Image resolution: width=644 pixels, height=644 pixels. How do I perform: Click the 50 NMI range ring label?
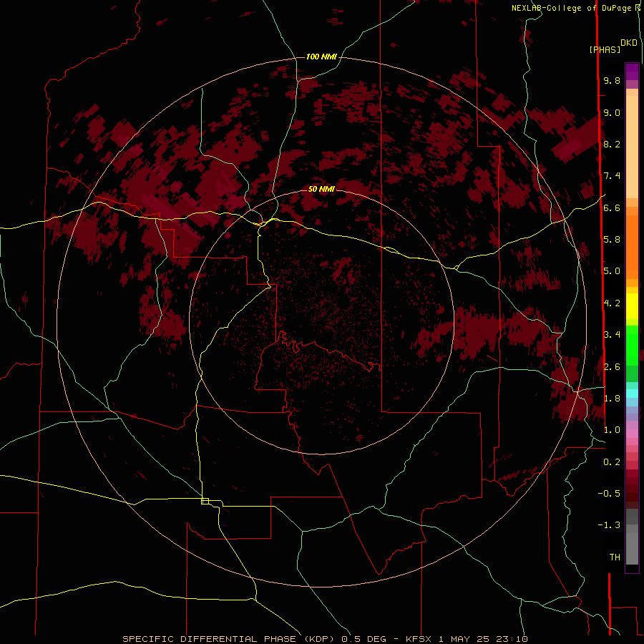click(x=321, y=189)
